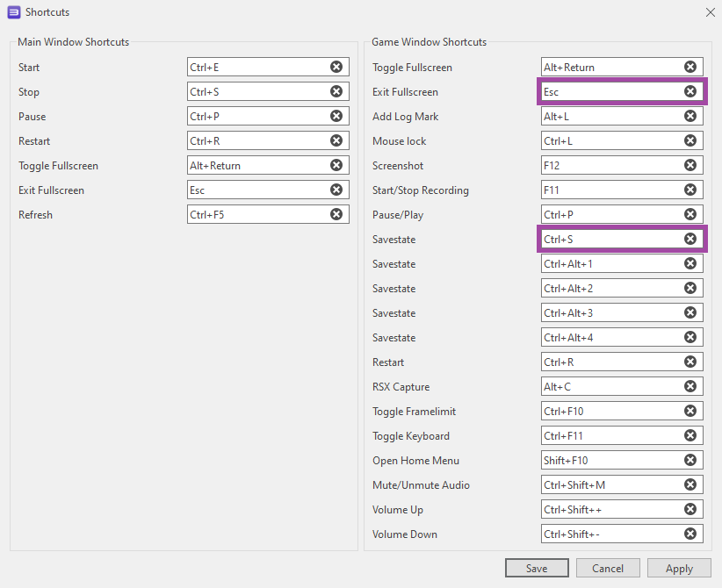Clear the Start/Stop Recording F11 shortcut
This screenshot has height=588, width=722.
click(x=690, y=190)
